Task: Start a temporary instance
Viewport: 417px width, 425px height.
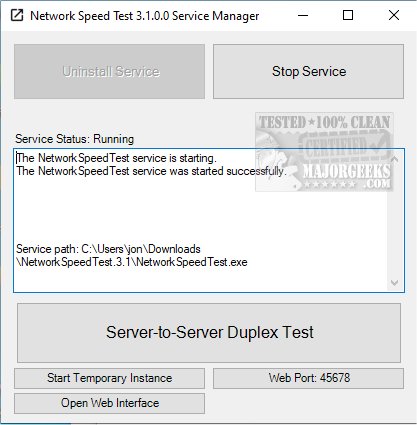Action: [109, 378]
